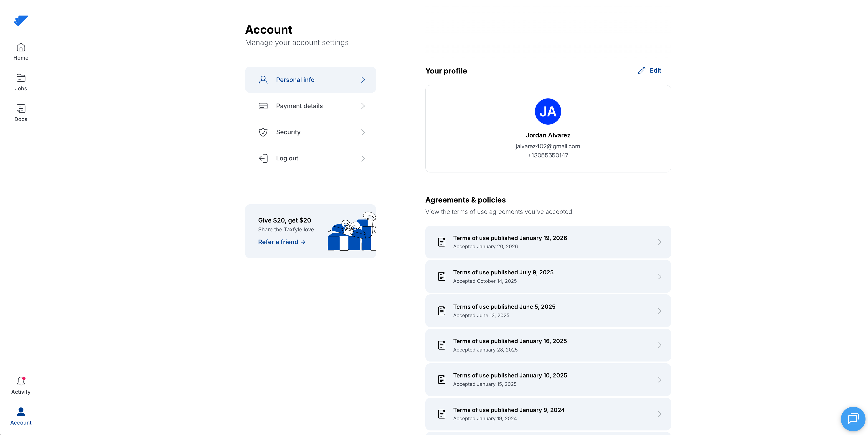
Task: Expand the Payment details chevron
Action: tap(363, 106)
